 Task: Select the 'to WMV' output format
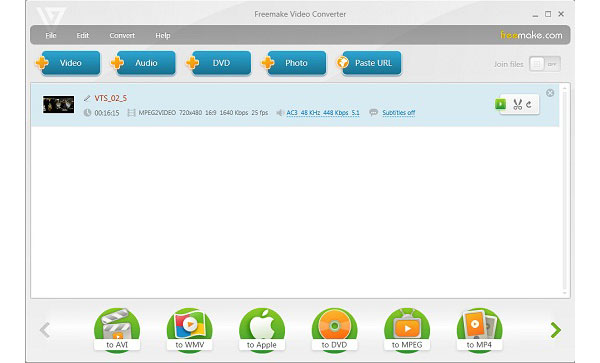[189, 330]
